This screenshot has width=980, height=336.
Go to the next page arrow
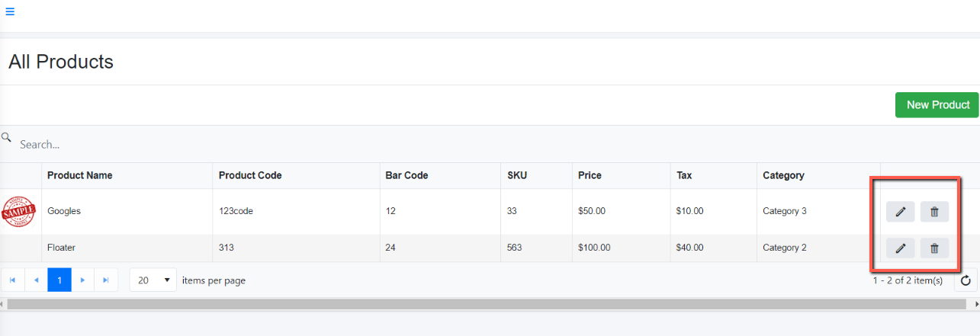click(82, 280)
